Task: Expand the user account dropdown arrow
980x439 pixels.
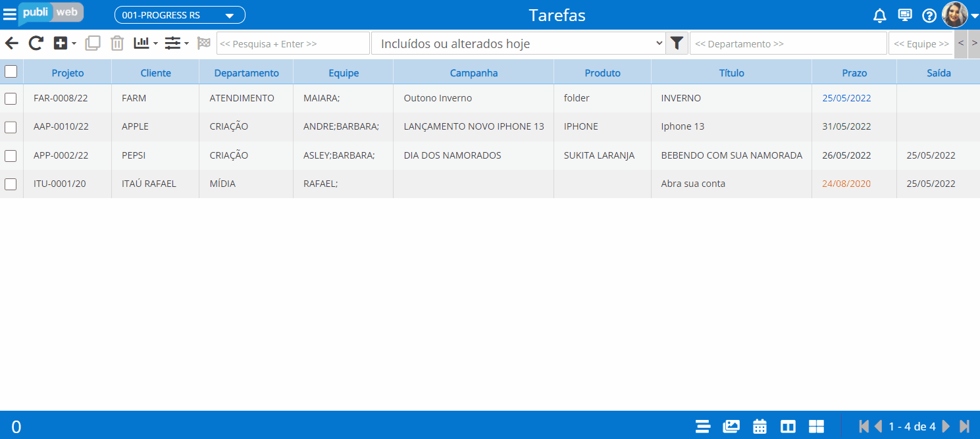Action: [974, 16]
